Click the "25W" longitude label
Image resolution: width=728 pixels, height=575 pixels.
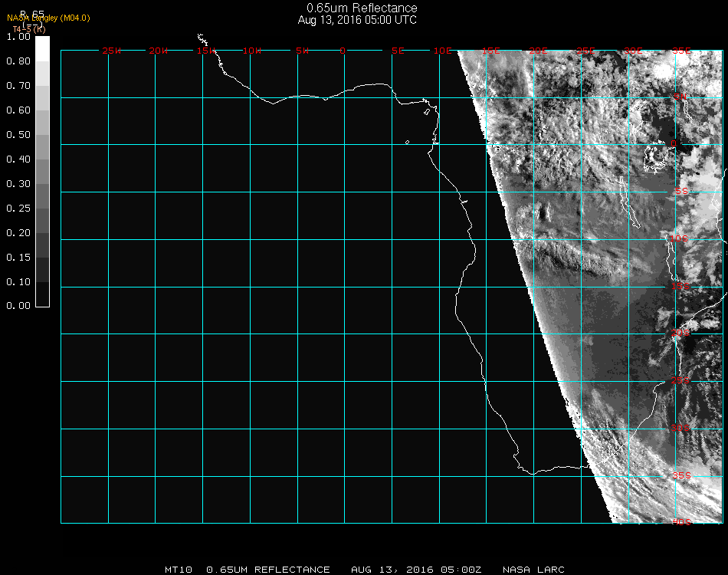click(x=111, y=51)
